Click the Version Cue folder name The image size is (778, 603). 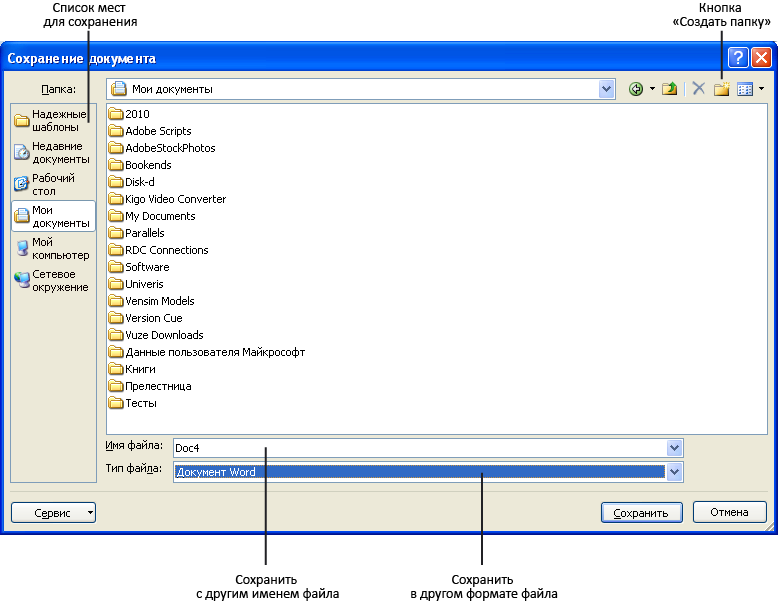[154, 318]
